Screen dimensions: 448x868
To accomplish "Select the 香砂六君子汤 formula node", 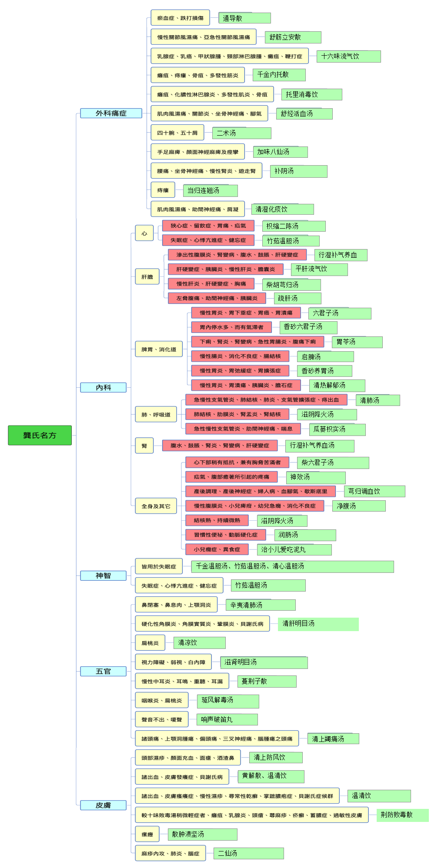I will coord(308,327).
